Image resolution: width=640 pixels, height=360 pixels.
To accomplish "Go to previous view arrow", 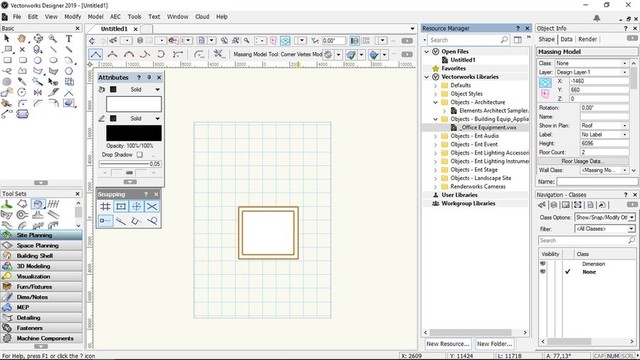I will pyautogui.click(x=93, y=41).
